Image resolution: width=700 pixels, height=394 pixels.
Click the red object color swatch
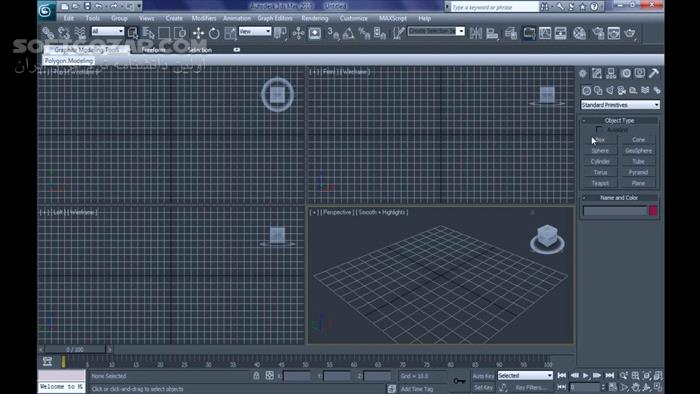click(653, 211)
